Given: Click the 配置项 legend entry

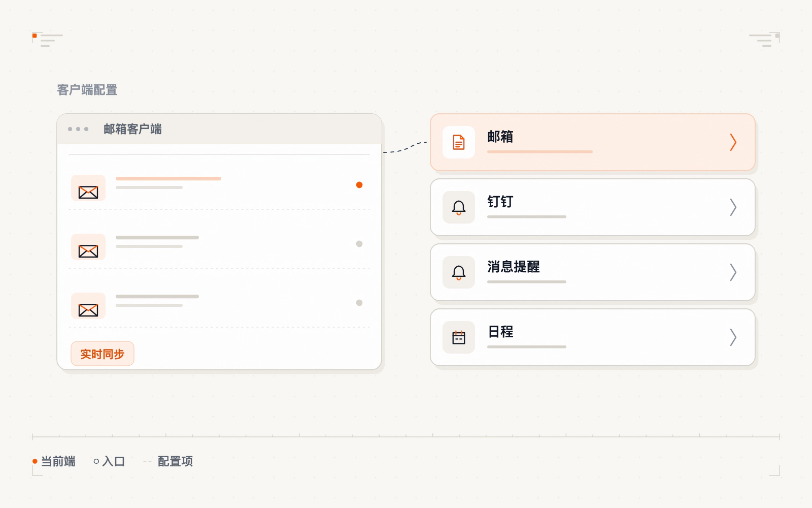Looking at the screenshot, I should pos(168,461).
